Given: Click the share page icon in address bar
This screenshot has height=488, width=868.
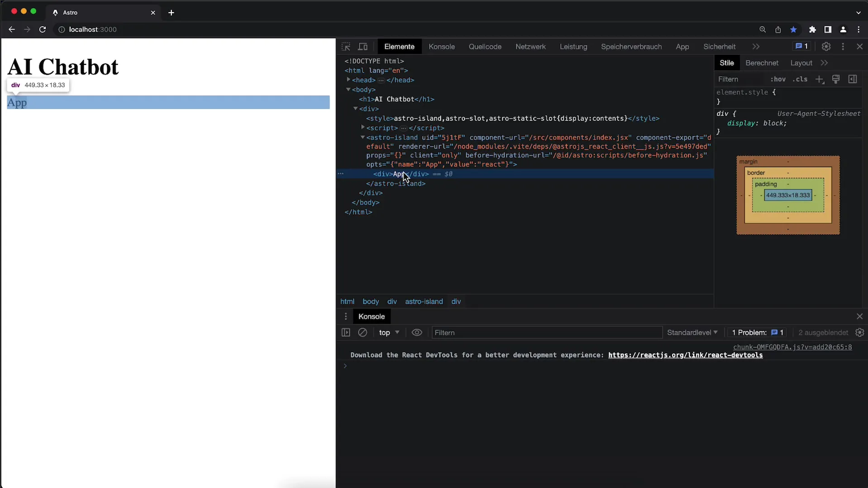Looking at the screenshot, I should point(778,29).
